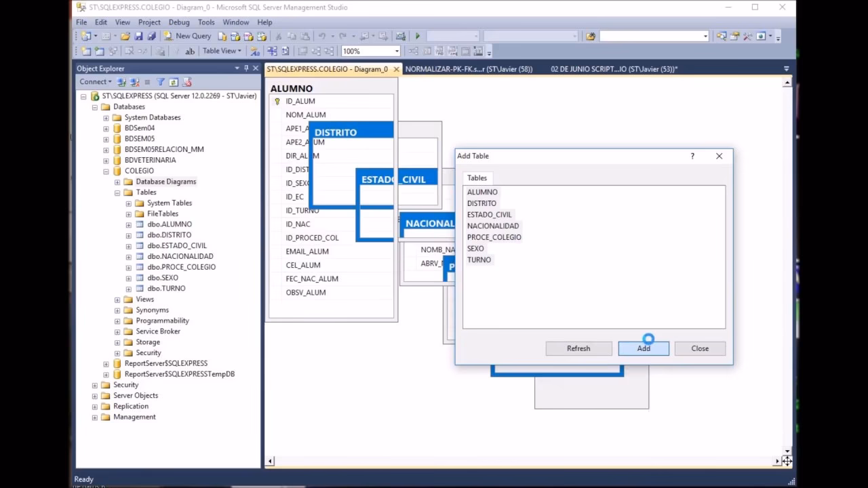The width and height of the screenshot is (868, 488).
Task: Select SEXO in the Add Table list
Action: (475, 249)
